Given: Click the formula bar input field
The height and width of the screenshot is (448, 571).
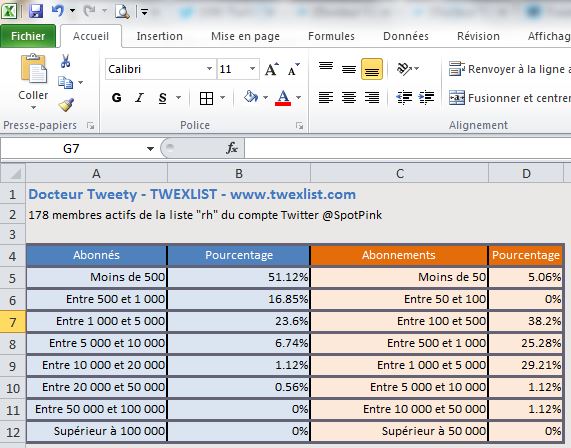Looking at the screenshot, I should tap(407, 149).
